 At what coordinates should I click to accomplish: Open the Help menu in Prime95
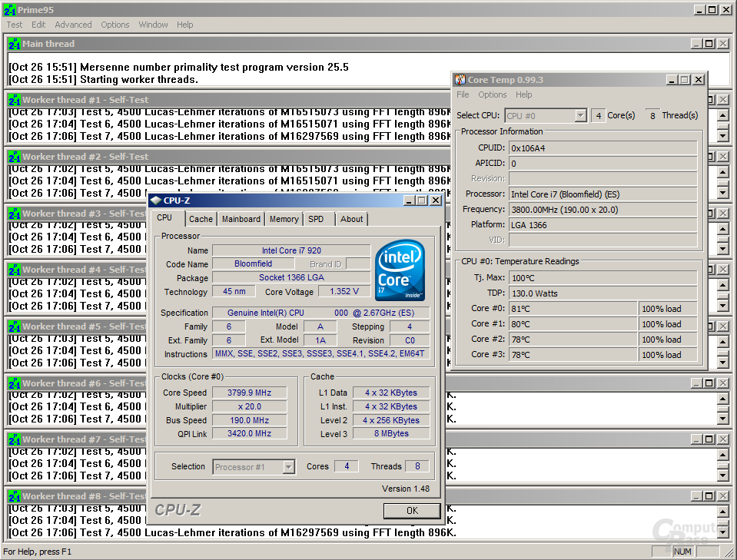click(x=184, y=25)
